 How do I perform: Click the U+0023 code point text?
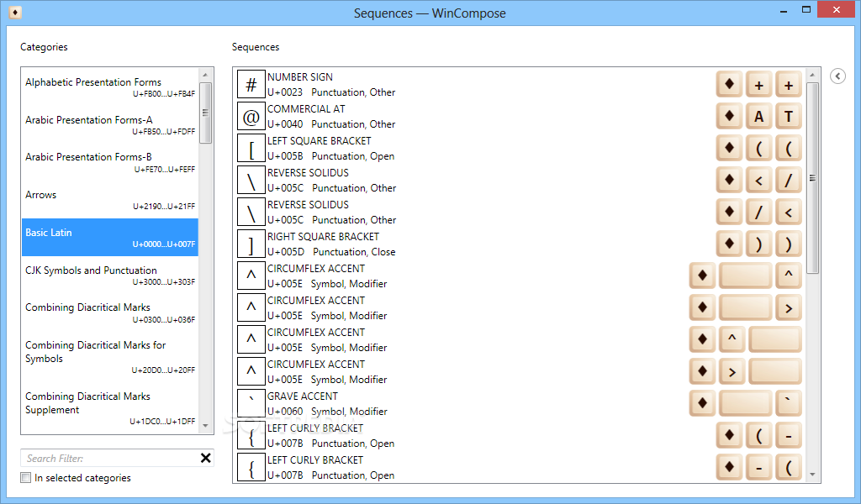click(x=285, y=92)
